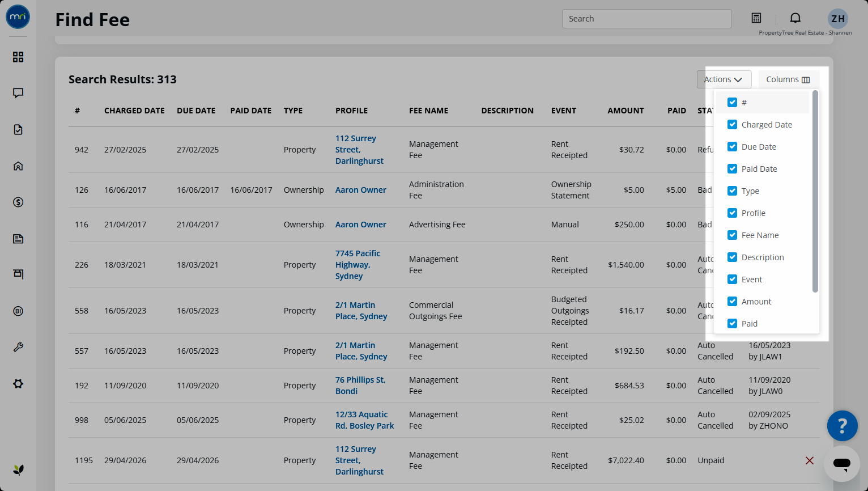The height and width of the screenshot is (491, 868).
Task: Open the blue question mark help button
Action: [x=843, y=426]
